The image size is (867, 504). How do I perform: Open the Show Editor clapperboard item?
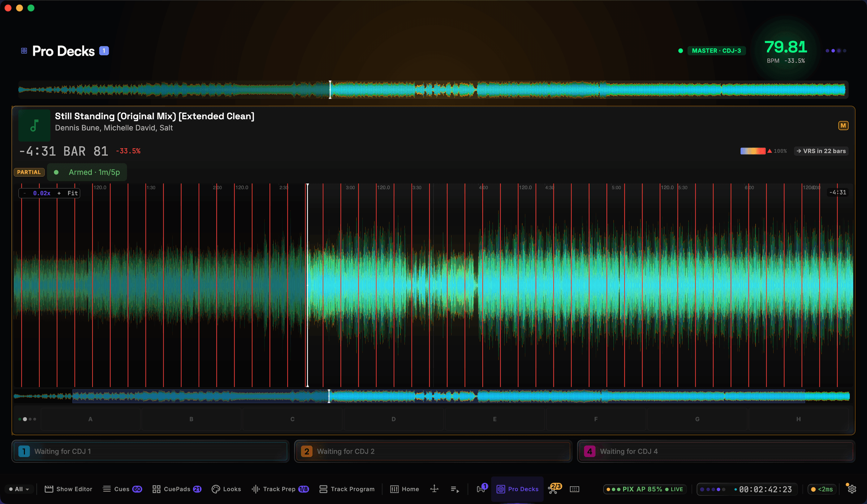69,489
